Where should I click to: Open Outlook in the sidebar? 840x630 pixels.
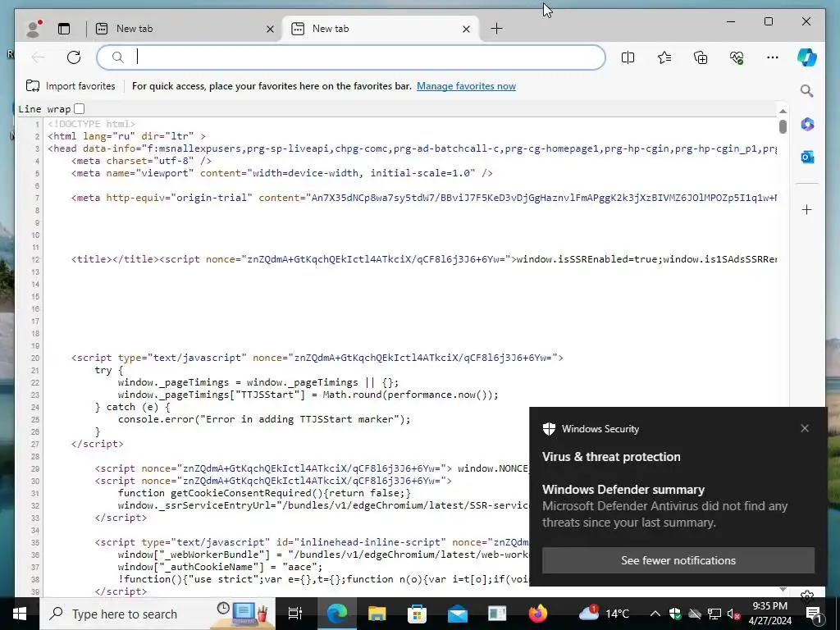point(807,157)
